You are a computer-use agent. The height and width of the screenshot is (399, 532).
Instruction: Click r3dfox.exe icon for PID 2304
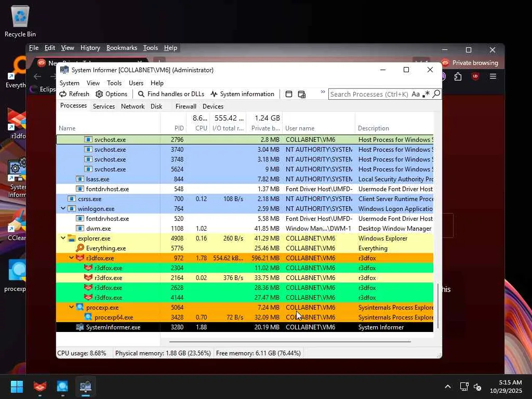88,268
